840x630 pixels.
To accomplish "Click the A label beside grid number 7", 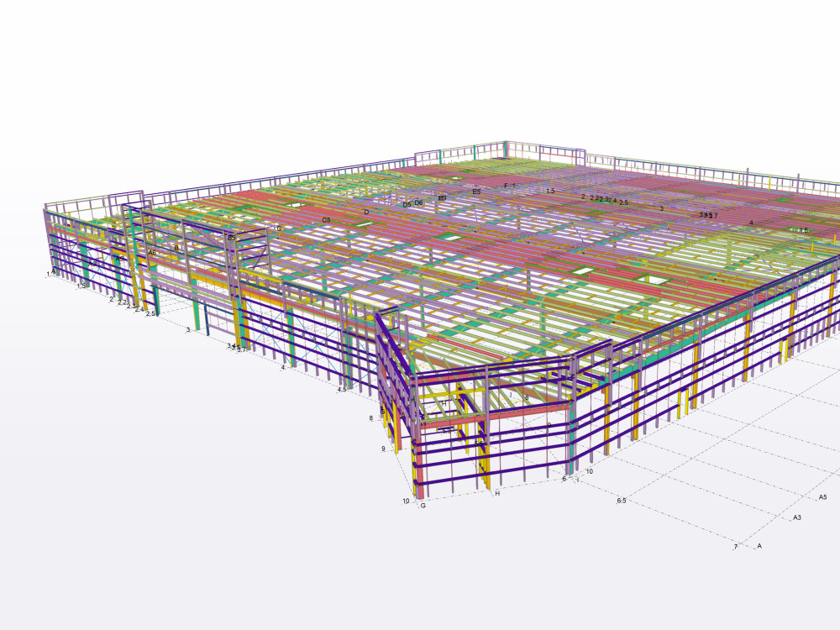I will 759,547.
